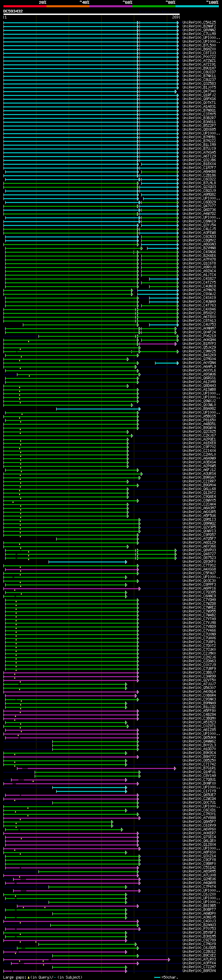Open hit UniRef100_C7LLM9
The height and width of the screenshot is (980, 222).
(x=199, y=34)
